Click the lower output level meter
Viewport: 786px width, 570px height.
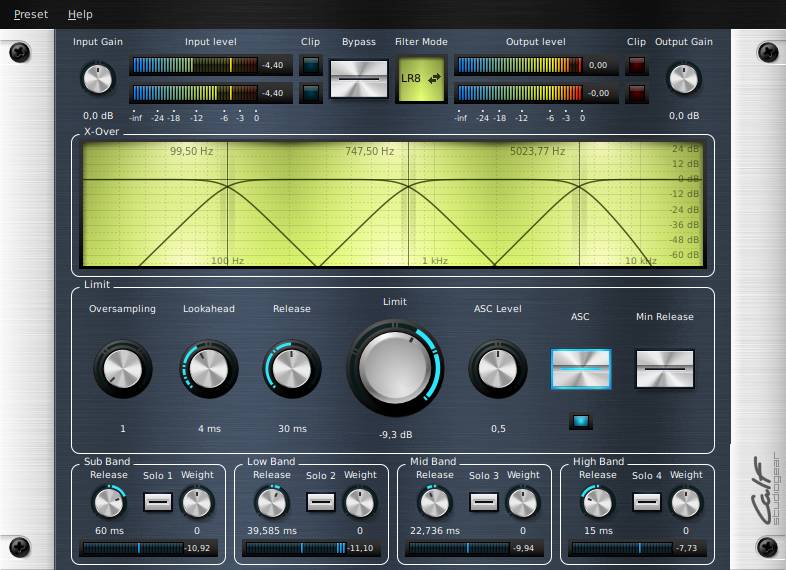pyautogui.click(x=536, y=93)
